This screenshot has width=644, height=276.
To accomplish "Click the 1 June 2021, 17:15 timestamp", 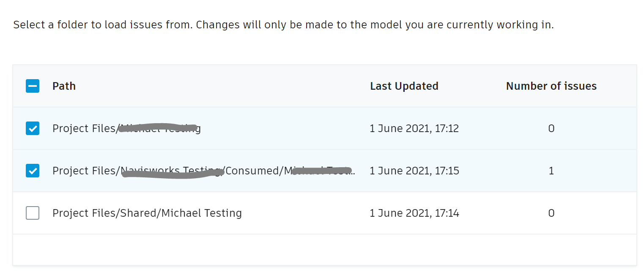I will point(414,171).
